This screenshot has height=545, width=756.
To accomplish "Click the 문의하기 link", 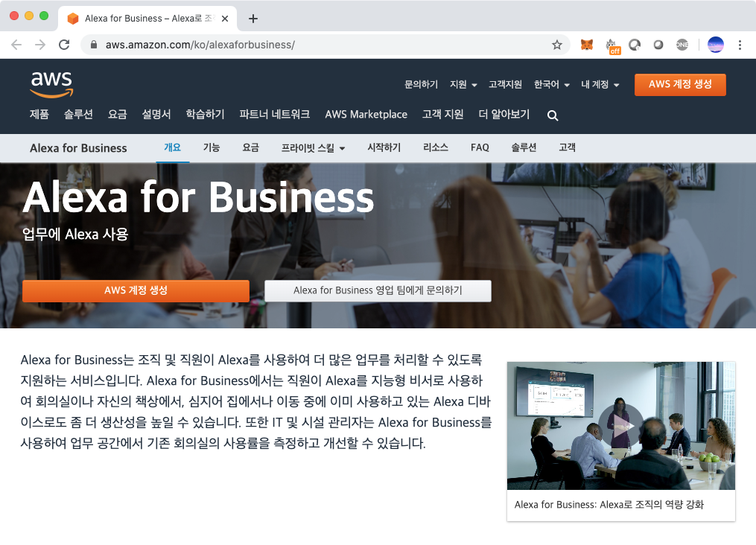I will 421,84.
